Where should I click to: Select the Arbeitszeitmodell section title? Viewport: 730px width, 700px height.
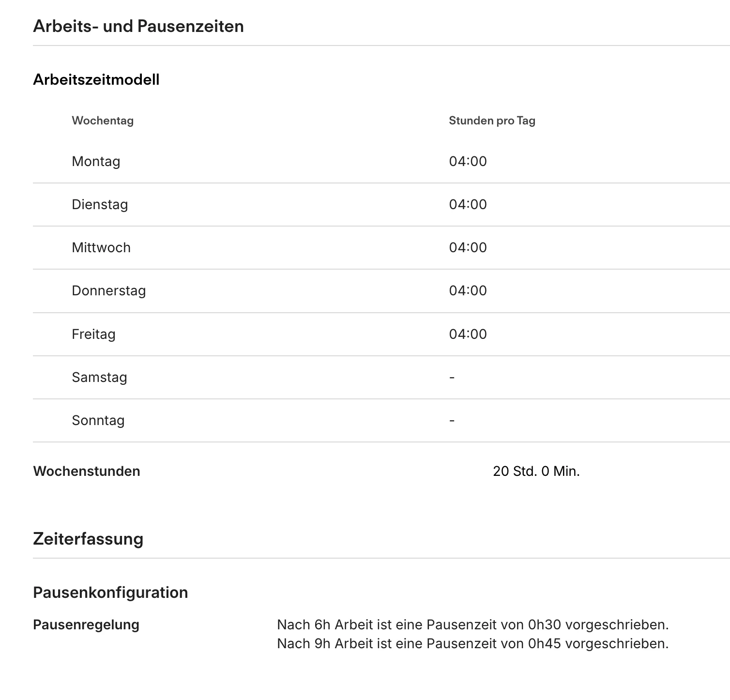click(96, 79)
